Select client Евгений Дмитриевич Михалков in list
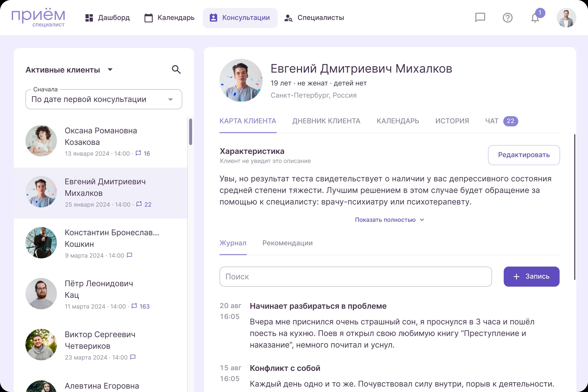Image resolution: width=588 pixels, height=392 pixels. coord(101,193)
